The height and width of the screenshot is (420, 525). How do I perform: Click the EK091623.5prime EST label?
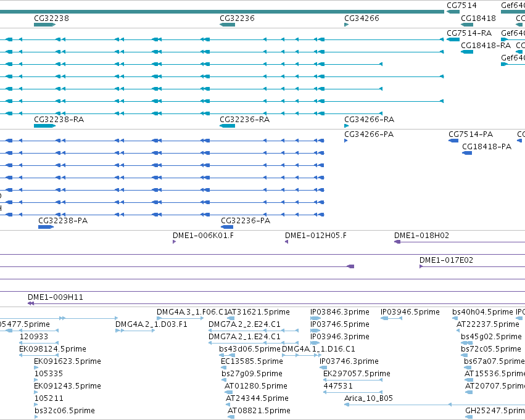[x=68, y=361]
